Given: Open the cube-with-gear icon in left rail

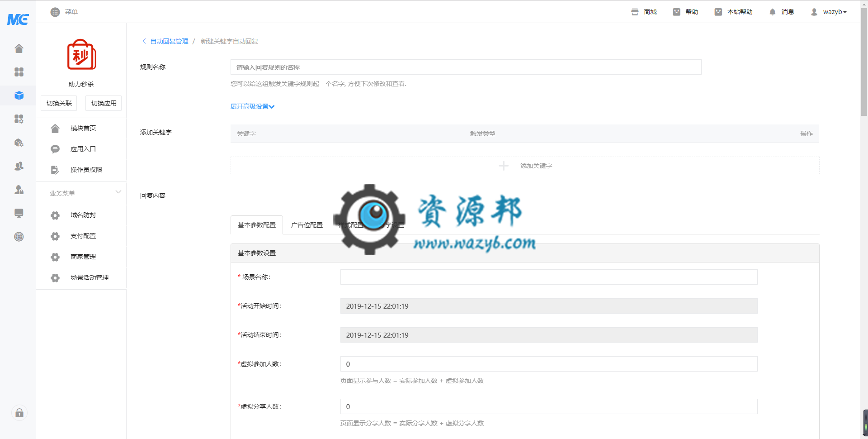Looking at the screenshot, I should tap(19, 143).
